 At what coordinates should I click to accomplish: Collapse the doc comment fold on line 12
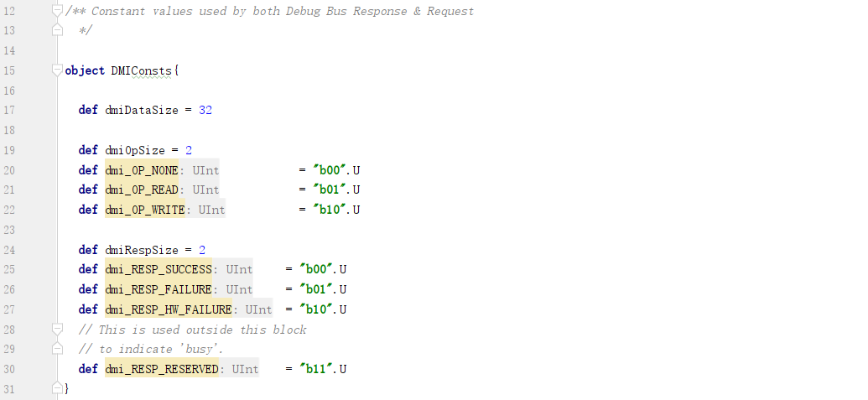coord(58,11)
